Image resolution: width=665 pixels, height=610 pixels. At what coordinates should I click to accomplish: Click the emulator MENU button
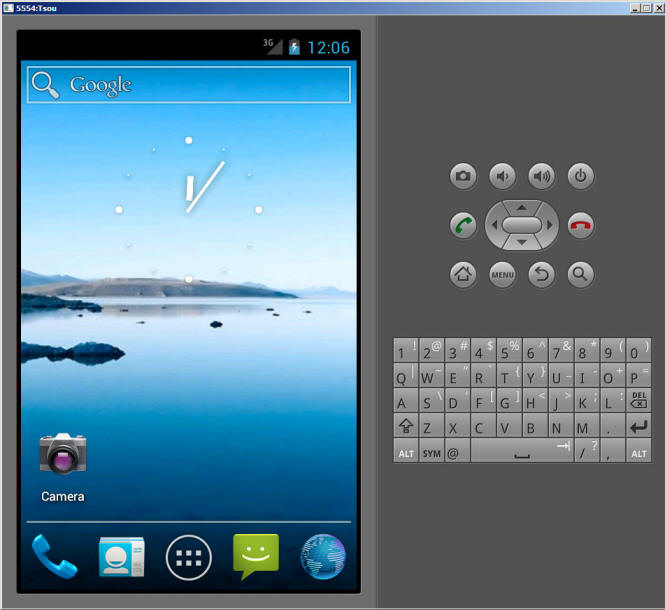502,274
